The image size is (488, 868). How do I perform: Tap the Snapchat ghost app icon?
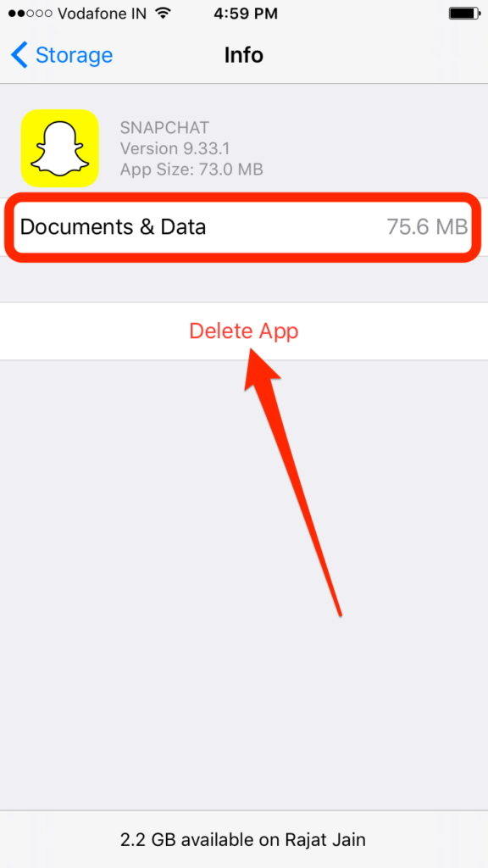(x=60, y=147)
